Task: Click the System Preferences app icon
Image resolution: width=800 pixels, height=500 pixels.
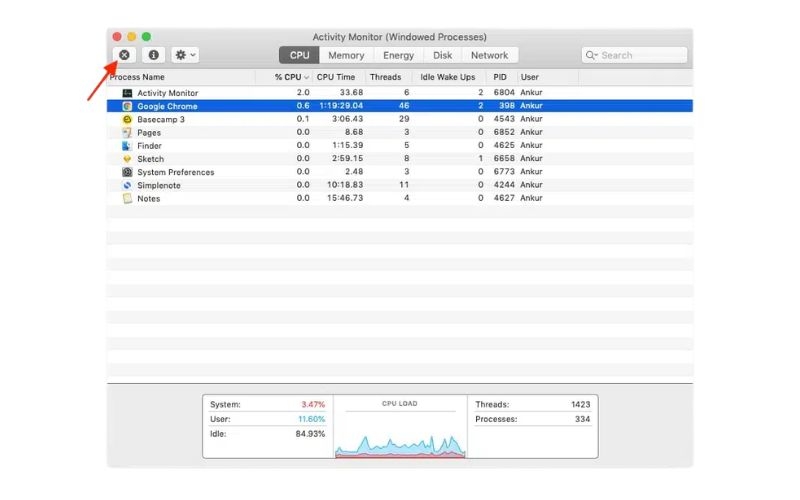Action: coord(127,172)
